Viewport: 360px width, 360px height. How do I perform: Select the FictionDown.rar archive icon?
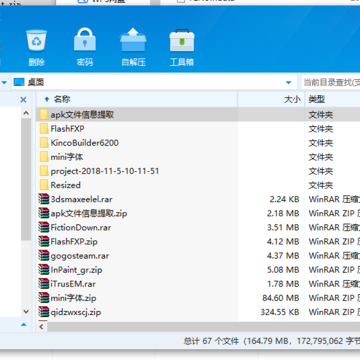tap(44, 227)
